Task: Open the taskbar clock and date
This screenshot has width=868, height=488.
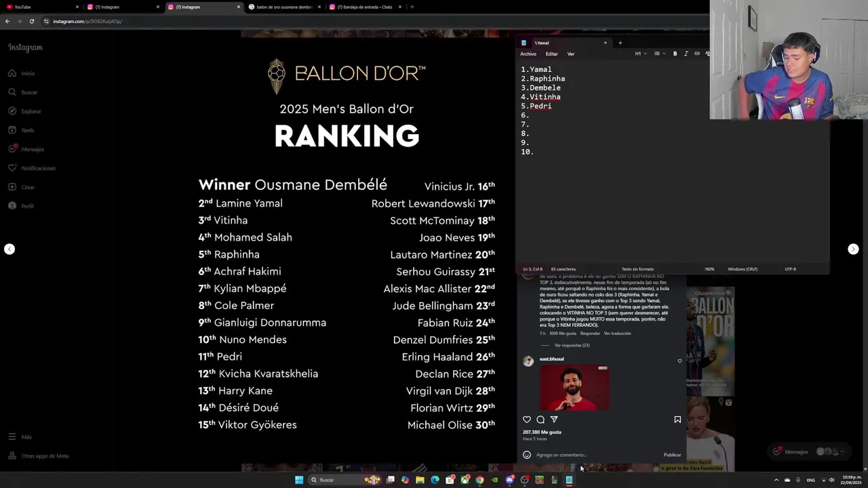Action: [x=851, y=480]
